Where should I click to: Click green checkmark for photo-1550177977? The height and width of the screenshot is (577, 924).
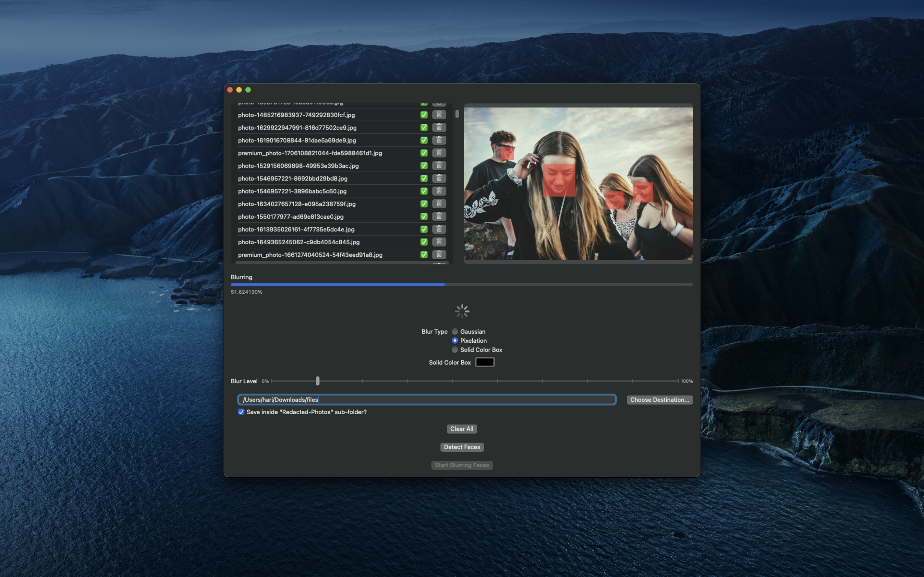point(424,216)
